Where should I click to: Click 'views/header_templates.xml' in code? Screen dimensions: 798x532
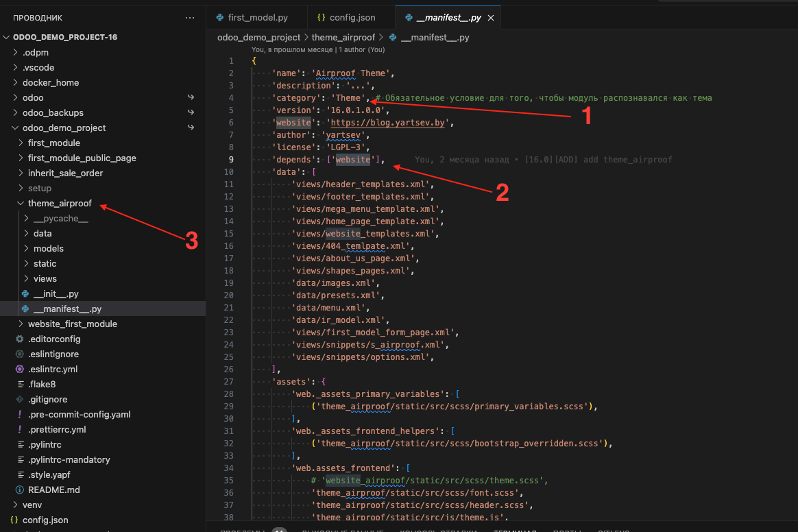click(361, 184)
